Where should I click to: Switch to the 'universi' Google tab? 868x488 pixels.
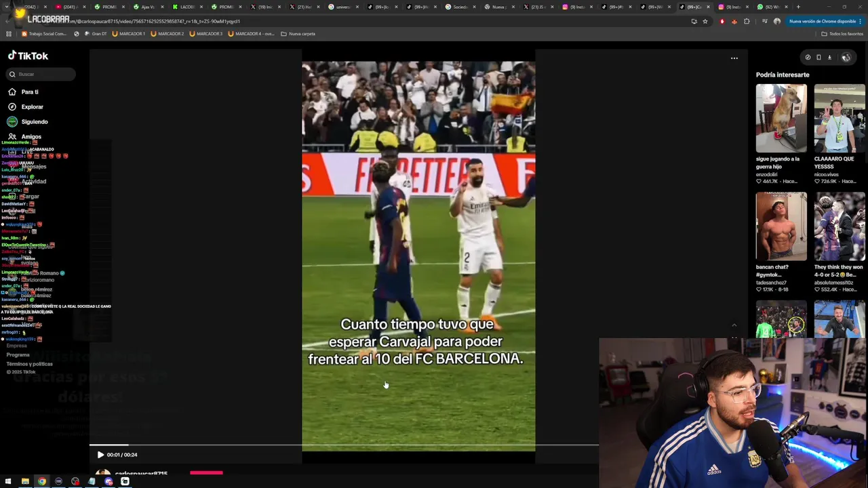342,7
